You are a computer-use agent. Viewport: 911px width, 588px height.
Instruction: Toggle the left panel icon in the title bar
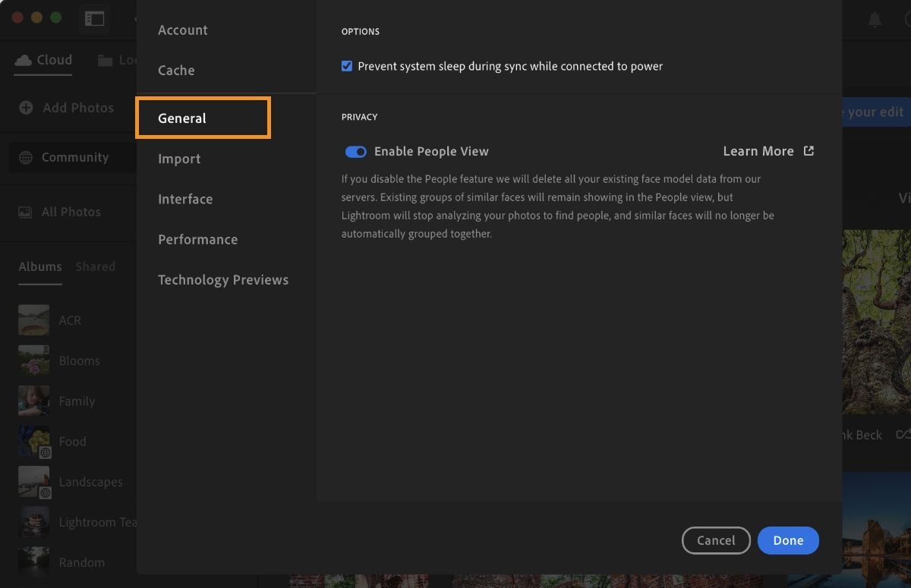click(x=95, y=19)
